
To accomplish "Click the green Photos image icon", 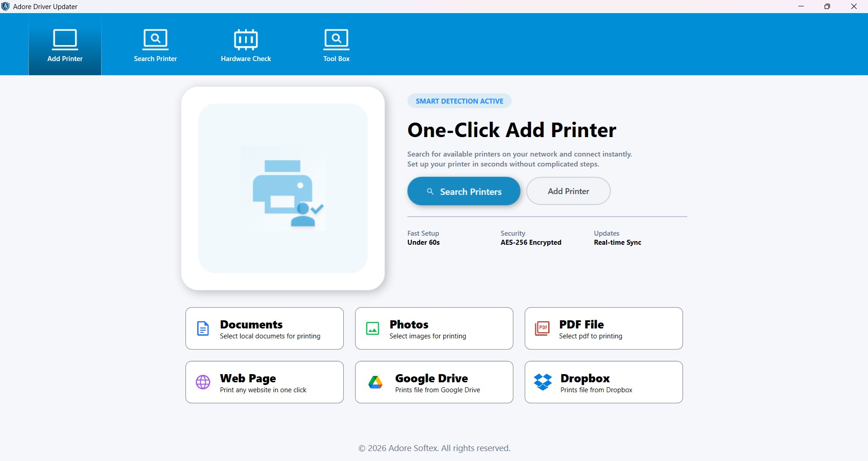I will coord(373,328).
